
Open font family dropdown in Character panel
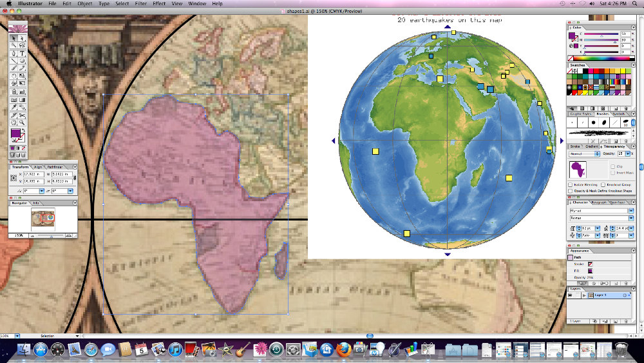[x=631, y=211]
